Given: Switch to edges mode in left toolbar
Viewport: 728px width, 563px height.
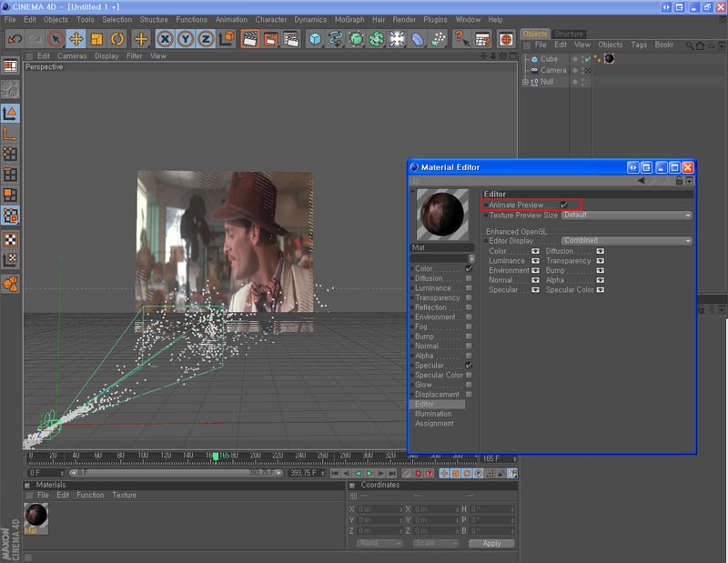Looking at the screenshot, I should click(10, 175).
